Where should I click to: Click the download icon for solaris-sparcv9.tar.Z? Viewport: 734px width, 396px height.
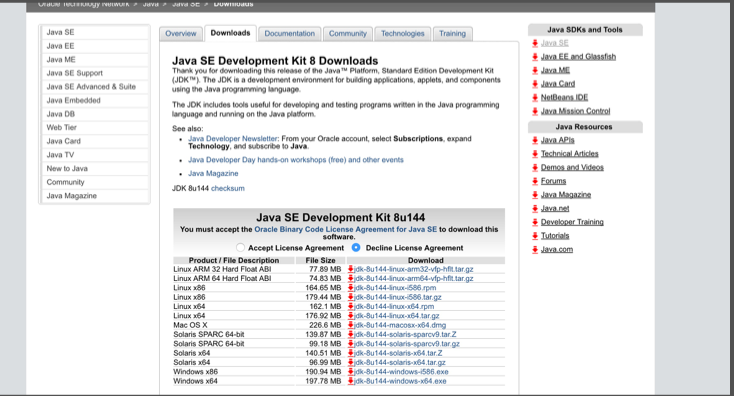[x=351, y=335]
